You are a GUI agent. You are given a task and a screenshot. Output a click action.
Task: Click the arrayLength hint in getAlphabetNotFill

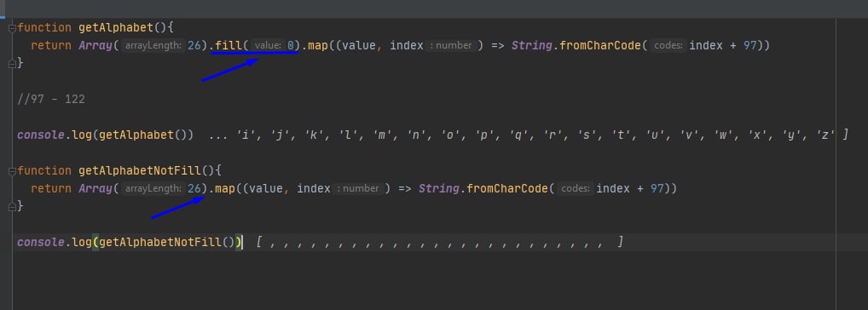pyautogui.click(x=153, y=188)
